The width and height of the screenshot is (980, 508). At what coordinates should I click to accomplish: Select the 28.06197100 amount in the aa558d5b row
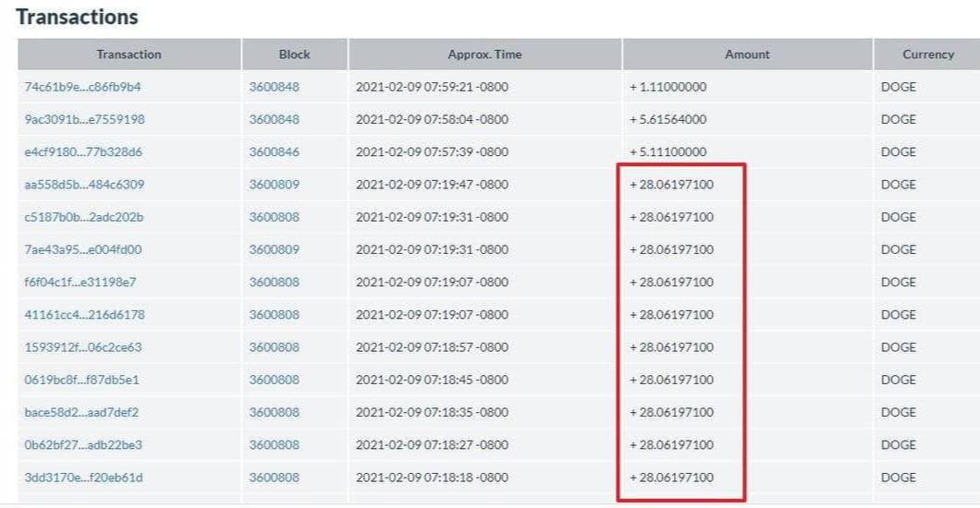(x=671, y=184)
